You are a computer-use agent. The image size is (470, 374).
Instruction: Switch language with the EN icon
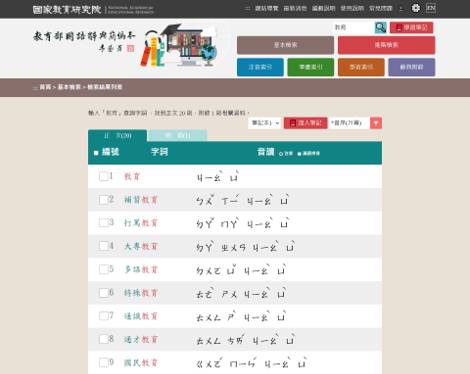(431, 8)
